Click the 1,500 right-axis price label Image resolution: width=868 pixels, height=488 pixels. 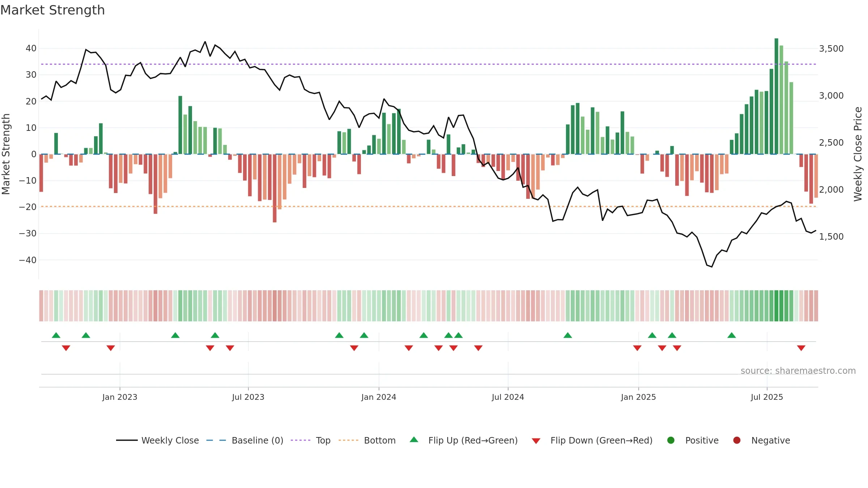pos(831,237)
